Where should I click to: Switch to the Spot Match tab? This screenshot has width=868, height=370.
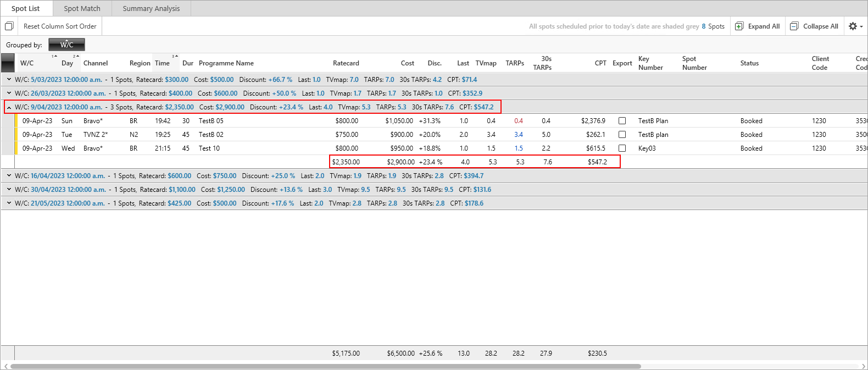coord(82,8)
